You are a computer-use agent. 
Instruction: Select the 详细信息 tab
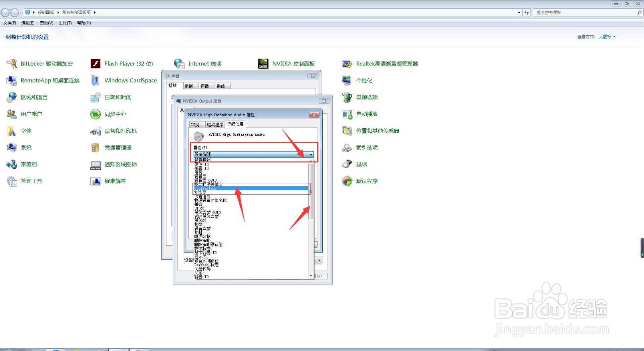[235, 124]
